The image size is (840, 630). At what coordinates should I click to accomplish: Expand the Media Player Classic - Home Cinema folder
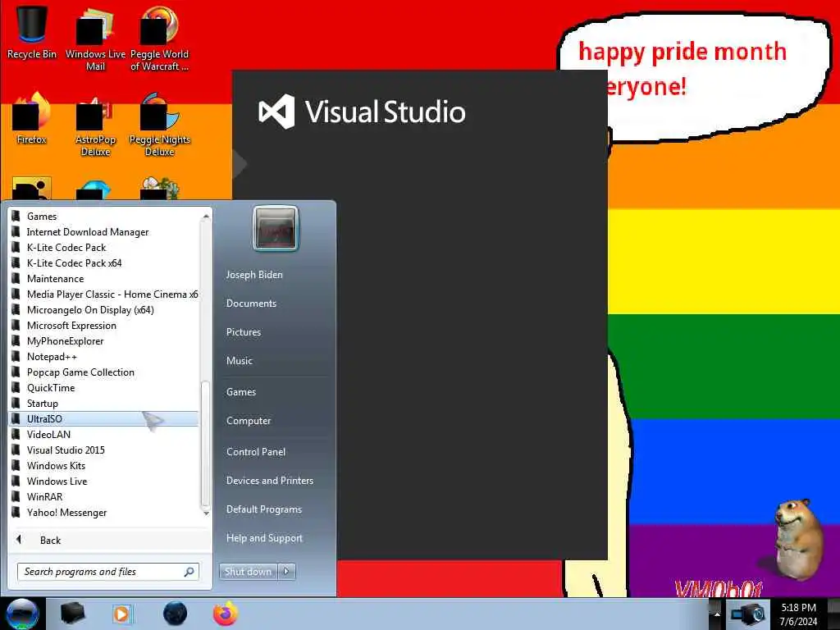104,294
